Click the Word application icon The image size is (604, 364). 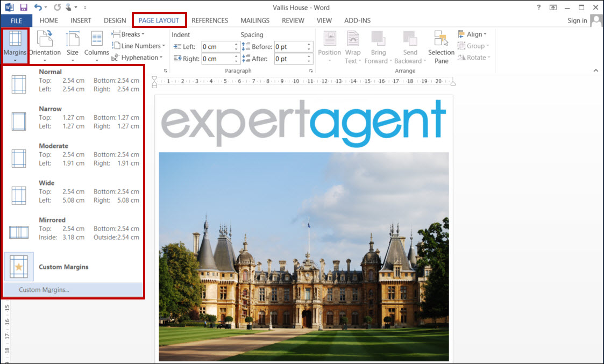pyautogui.click(x=9, y=8)
